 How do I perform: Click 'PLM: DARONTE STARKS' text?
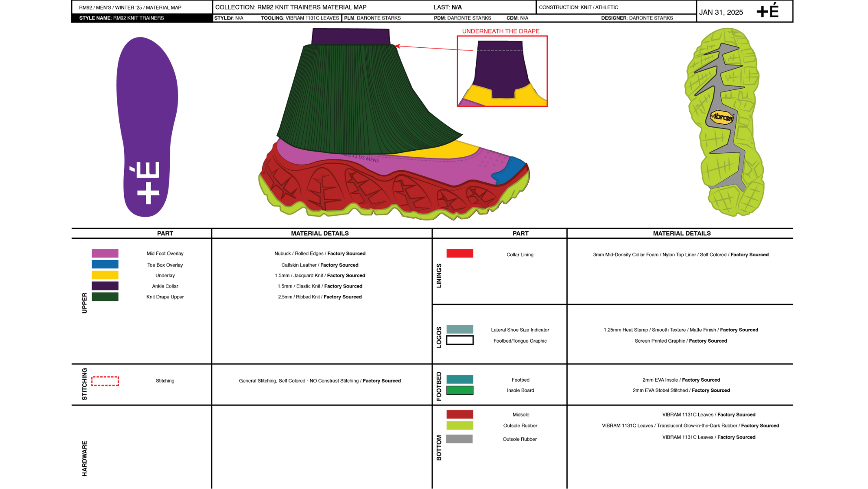coord(372,18)
